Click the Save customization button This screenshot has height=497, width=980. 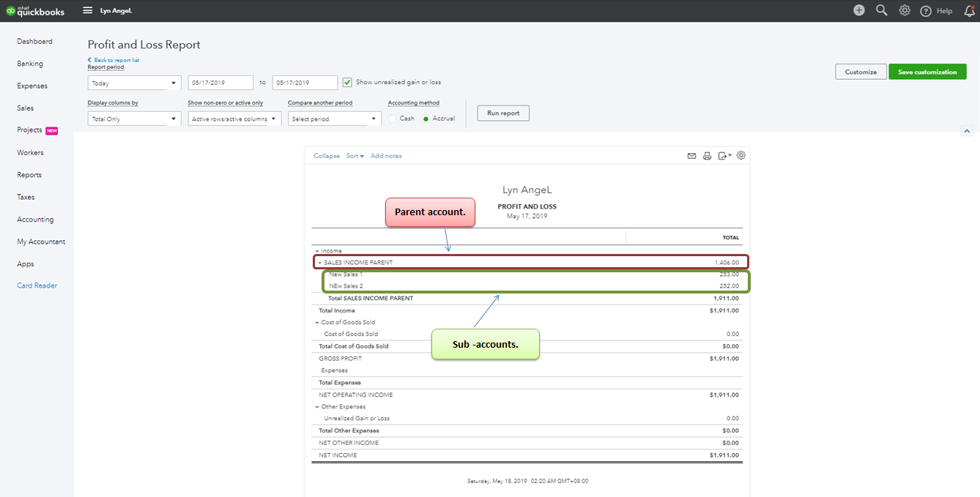click(927, 72)
